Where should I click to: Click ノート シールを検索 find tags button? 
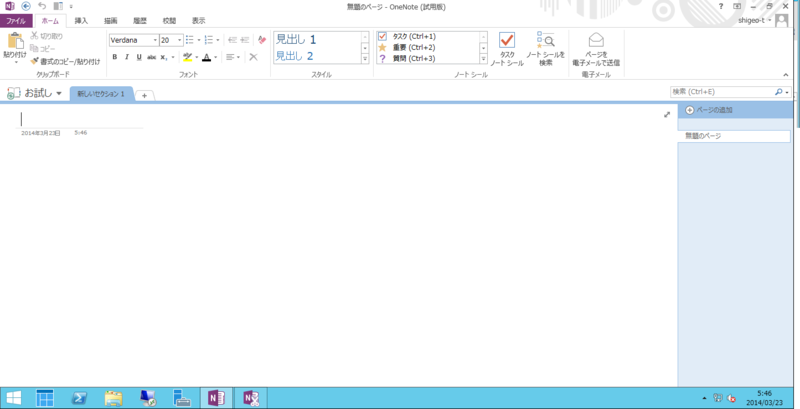pyautogui.click(x=546, y=49)
